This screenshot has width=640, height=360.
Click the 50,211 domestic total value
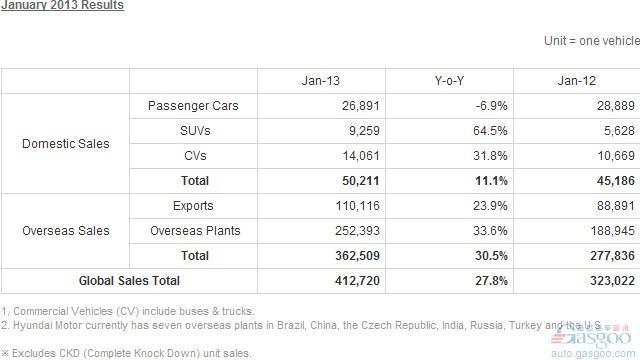(x=360, y=181)
